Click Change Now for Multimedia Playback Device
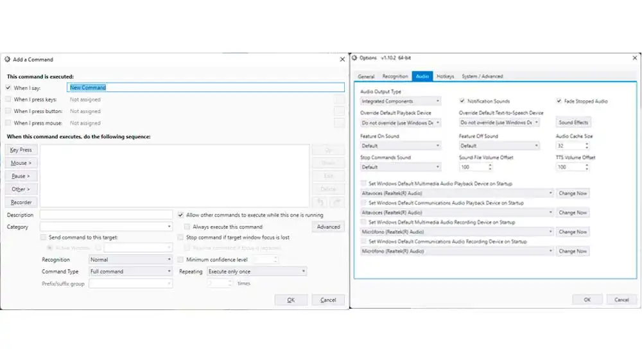Screen dimensions: 642x364 (x=573, y=193)
